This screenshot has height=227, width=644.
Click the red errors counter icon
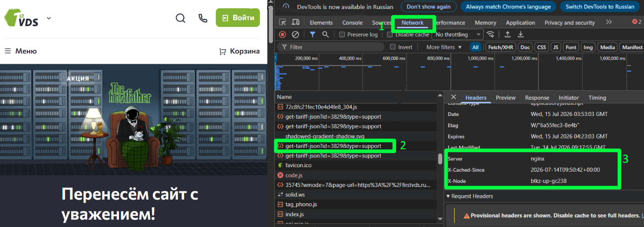click(636, 22)
